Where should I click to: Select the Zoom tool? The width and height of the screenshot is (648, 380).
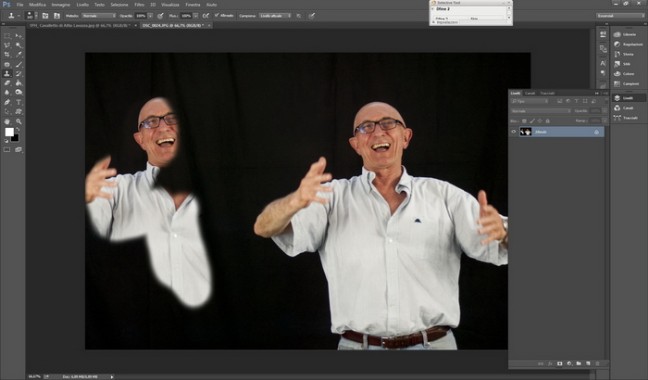click(x=19, y=121)
